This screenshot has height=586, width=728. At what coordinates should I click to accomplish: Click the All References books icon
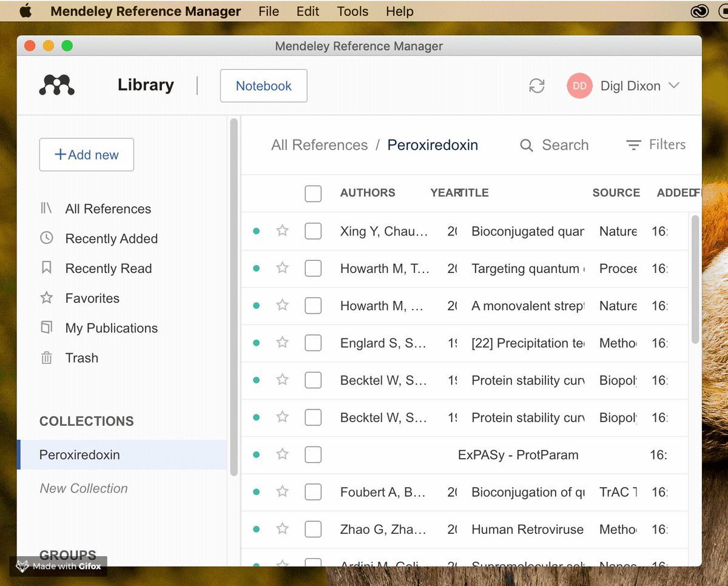(46, 209)
